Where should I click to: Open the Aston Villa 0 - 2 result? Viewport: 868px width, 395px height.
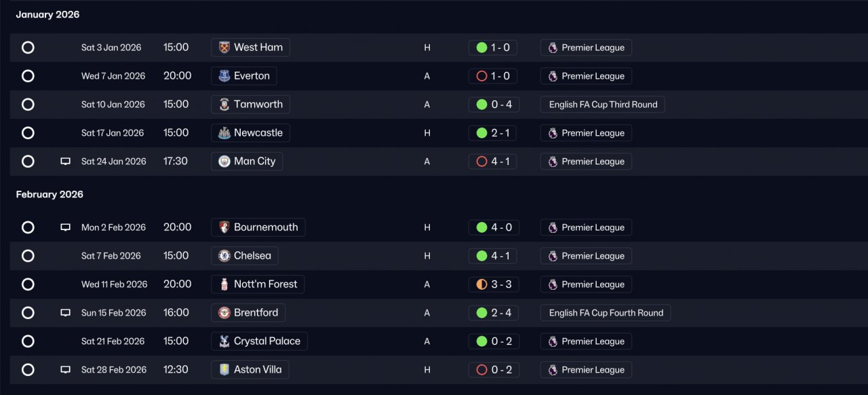(494, 370)
